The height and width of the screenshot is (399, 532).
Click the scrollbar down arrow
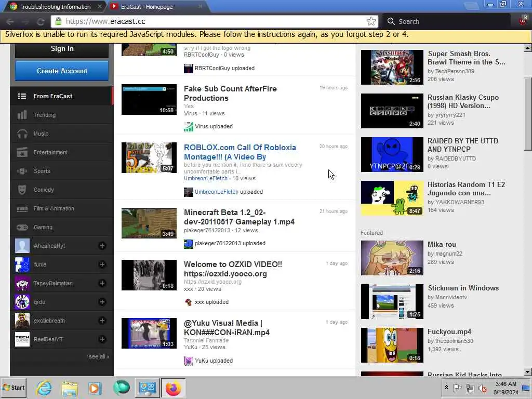tap(527, 372)
